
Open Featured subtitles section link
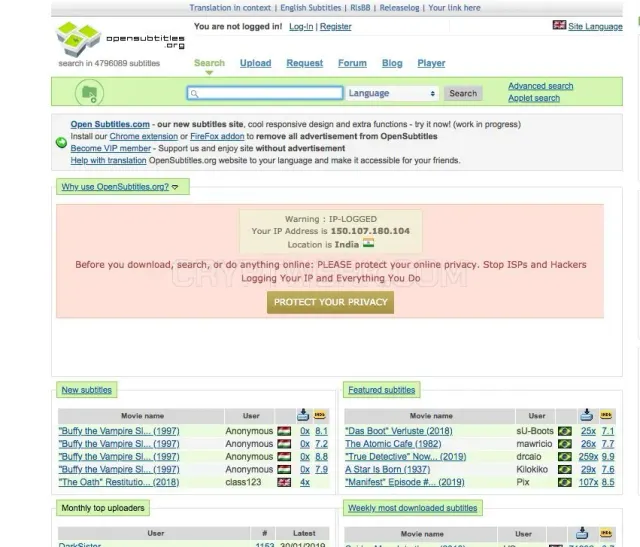(x=382, y=390)
